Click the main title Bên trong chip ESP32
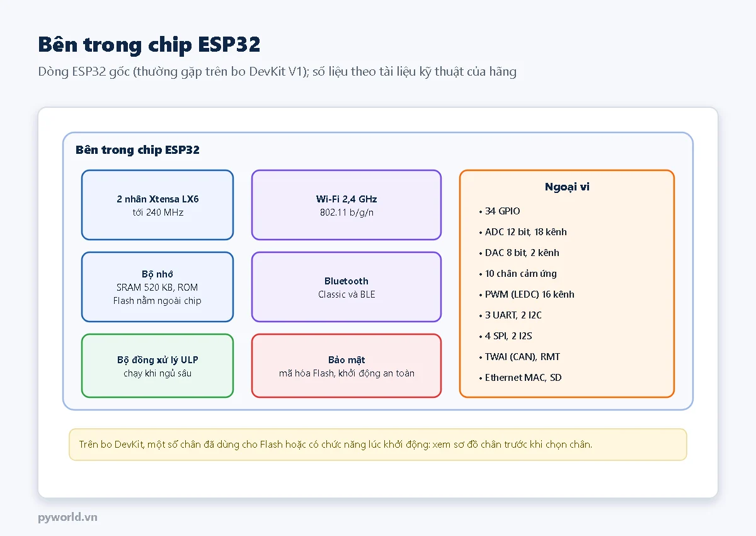This screenshot has height=536, width=756. point(149,44)
